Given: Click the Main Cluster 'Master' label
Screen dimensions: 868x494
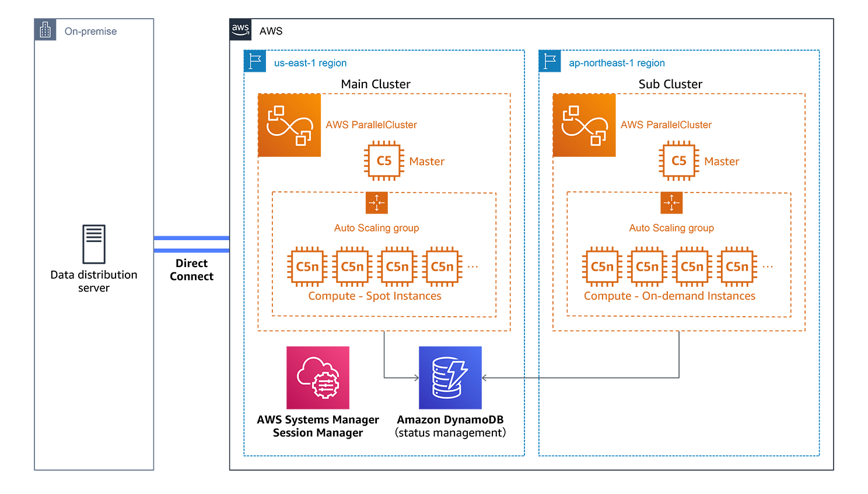Looking at the screenshot, I should coord(427,162).
